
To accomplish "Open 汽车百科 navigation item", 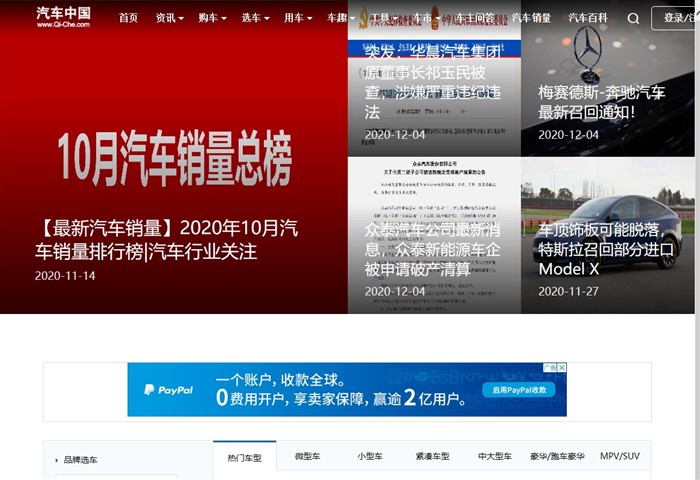I will tap(588, 18).
